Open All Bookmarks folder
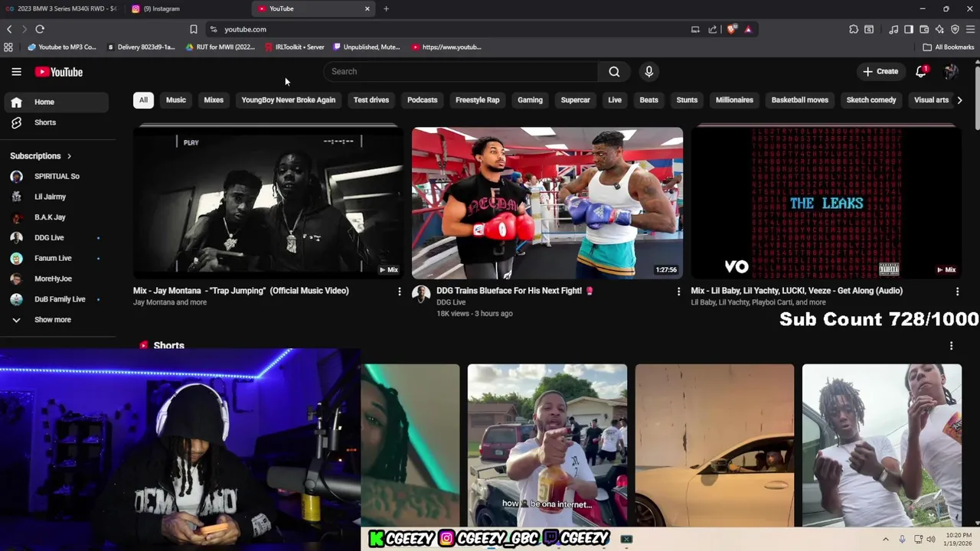The width and height of the screenshot is (980, 551). pos(949,47)
